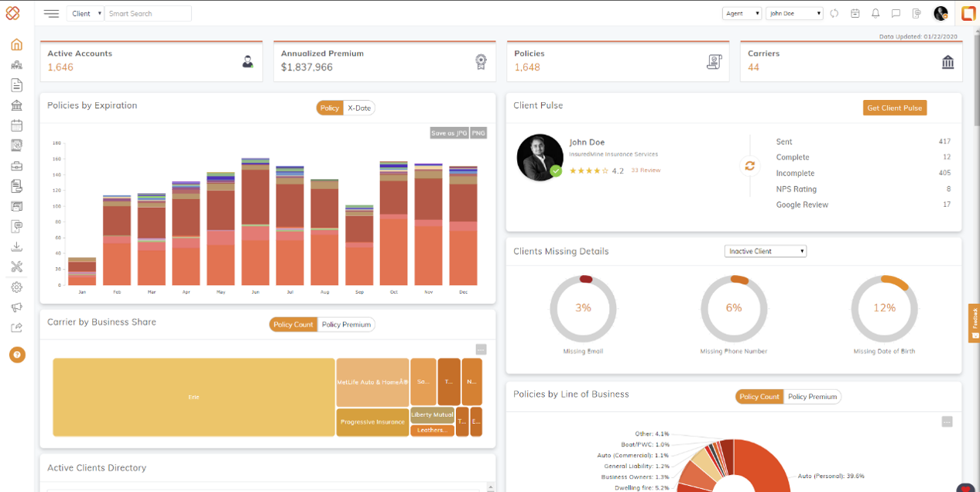Click the orange square app icon top right
The height and width of the screenshot is (492, 980).
click(968, 13)
